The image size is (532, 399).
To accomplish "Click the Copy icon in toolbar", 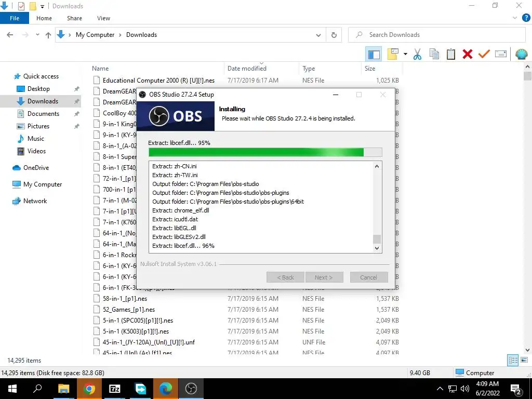I will [x=434, y=54].
